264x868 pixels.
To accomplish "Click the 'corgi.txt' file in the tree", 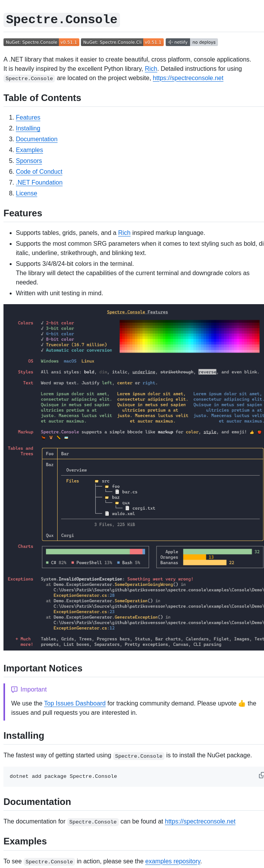I will click(144, 508).
